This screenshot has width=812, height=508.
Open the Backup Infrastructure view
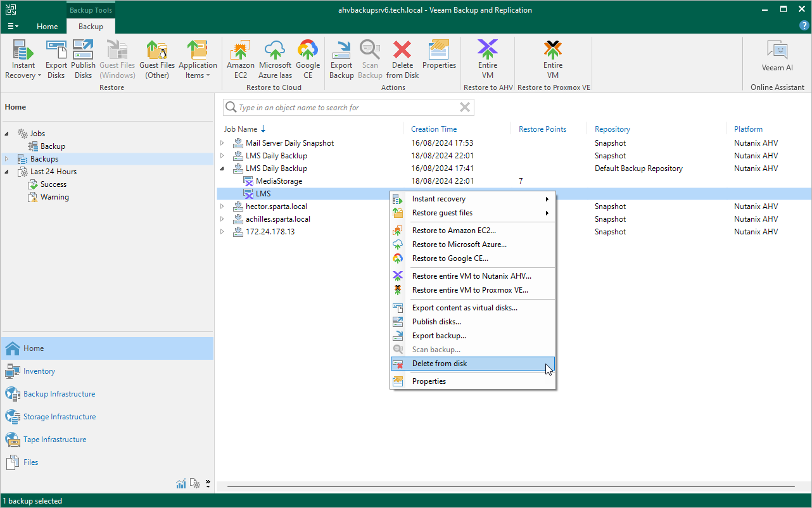point(107,394)
